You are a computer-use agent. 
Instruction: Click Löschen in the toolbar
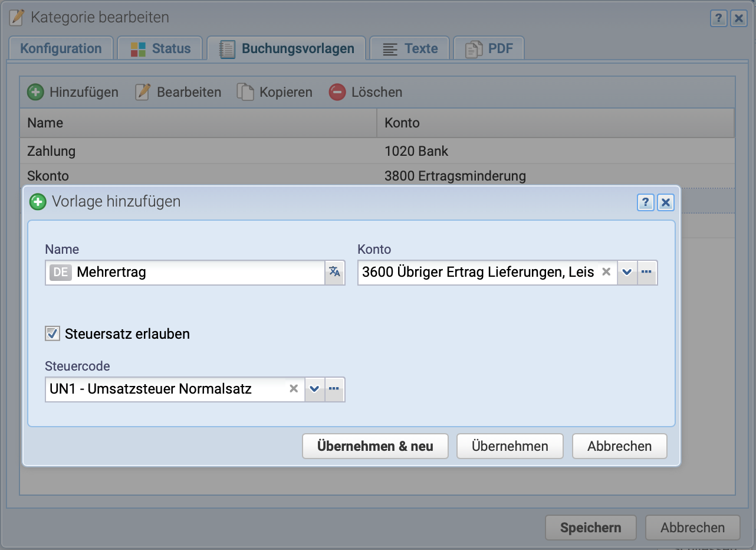tap(366, 92)
